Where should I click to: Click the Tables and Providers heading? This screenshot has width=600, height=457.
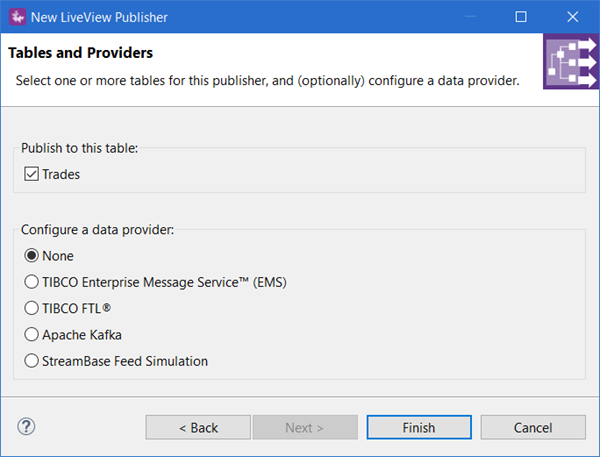[x=80, y=52]
